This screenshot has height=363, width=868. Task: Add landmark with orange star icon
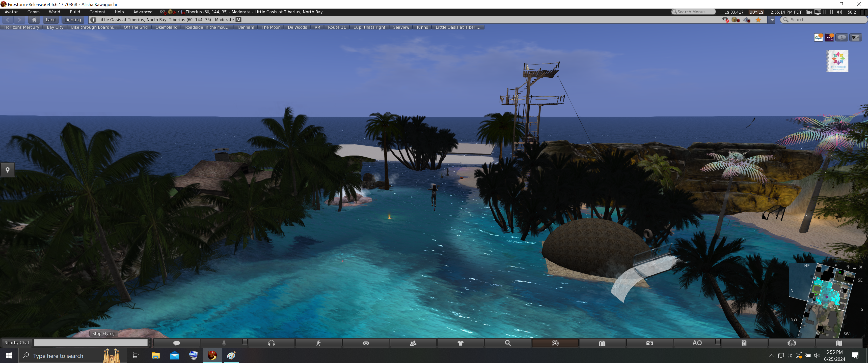point(758,19)
